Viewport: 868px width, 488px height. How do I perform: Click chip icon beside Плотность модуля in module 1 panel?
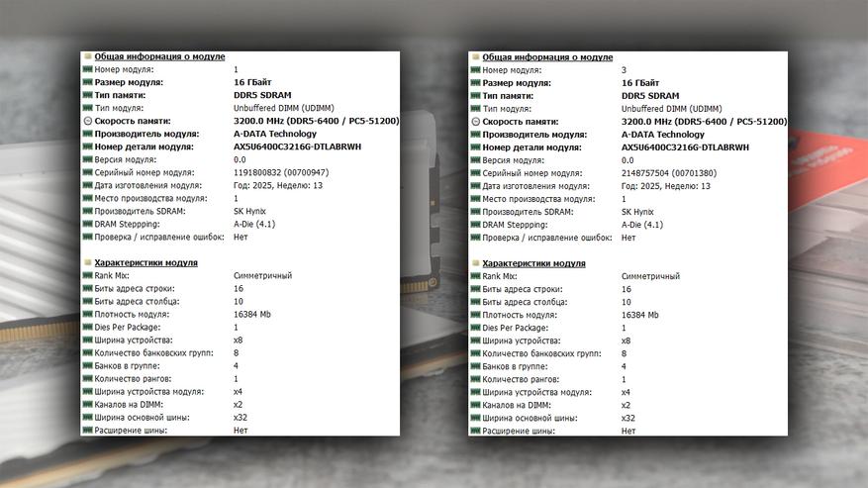point(87,314)
